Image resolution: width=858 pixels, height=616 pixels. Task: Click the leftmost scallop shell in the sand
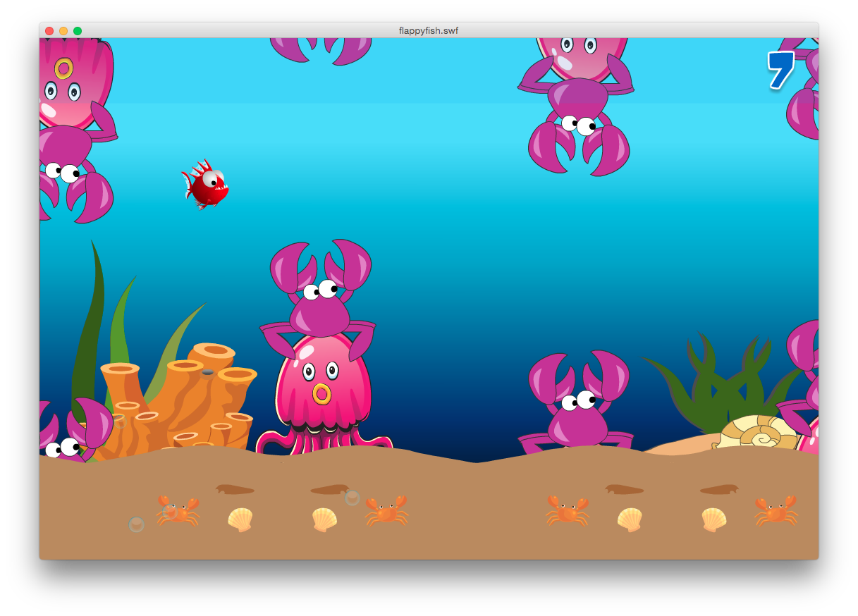[x=240, y=519]
